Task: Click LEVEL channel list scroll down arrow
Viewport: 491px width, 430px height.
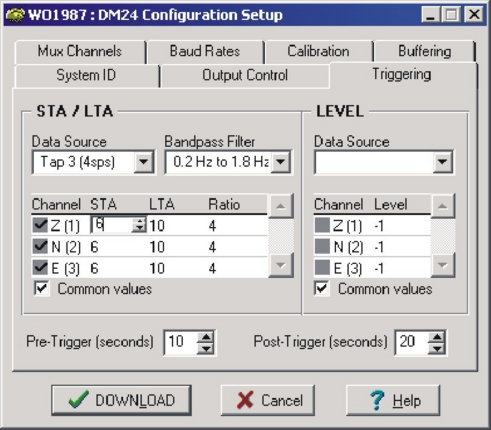Action: point(443,265)
